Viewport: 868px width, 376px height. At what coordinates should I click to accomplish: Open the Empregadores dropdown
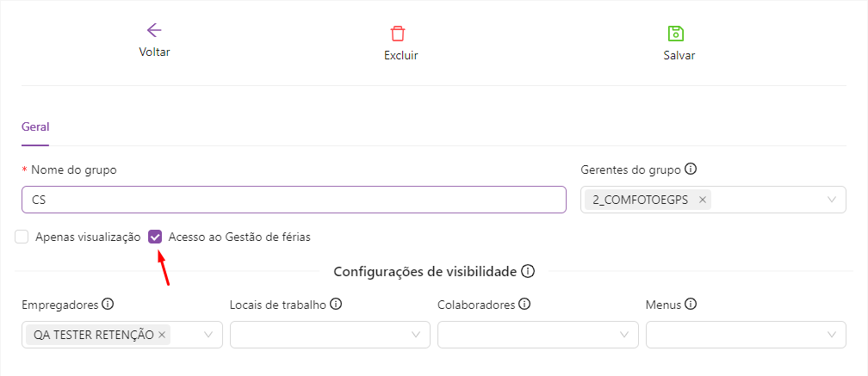208,335
